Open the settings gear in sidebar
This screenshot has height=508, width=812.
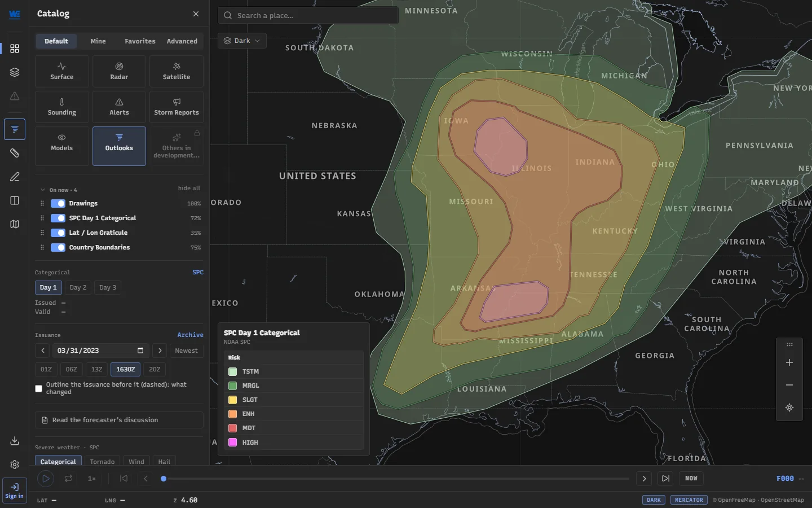[15, 465]
